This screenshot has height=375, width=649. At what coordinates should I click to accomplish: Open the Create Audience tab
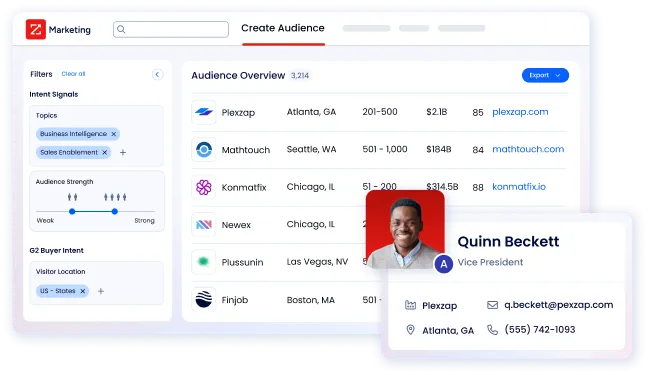tap(283, 28)
